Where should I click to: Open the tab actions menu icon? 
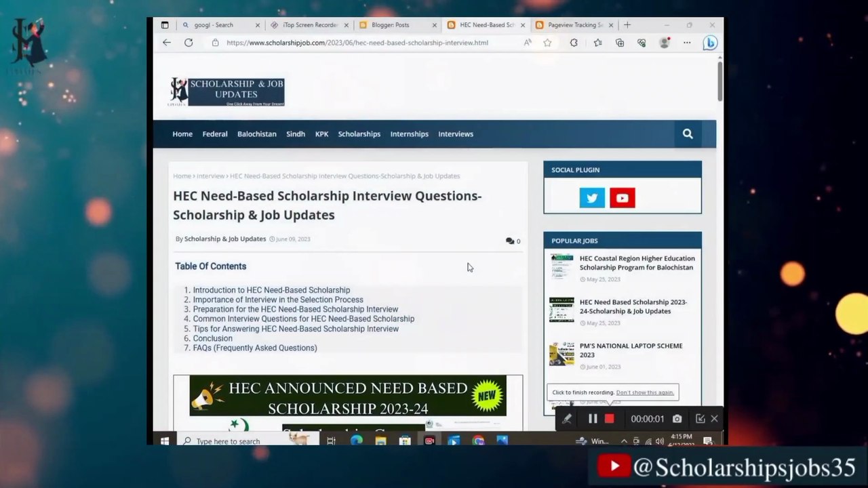(x=165, y=25)
